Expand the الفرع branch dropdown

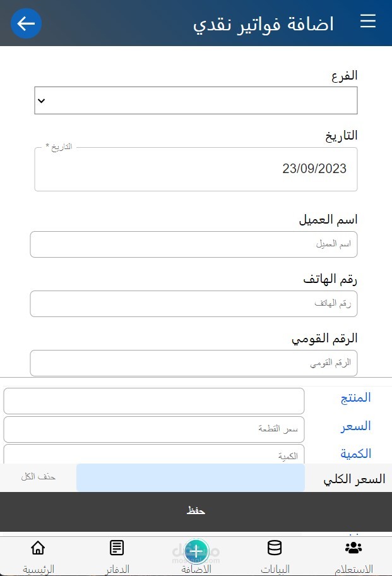(x=196, y=100)
